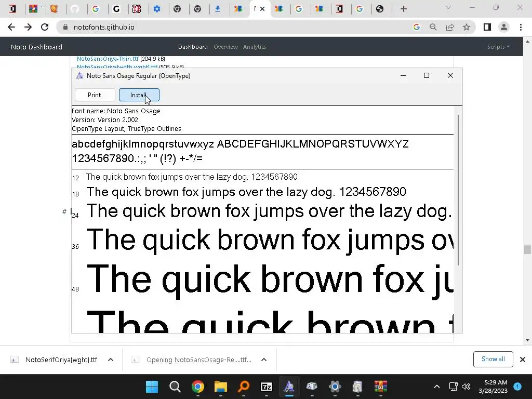Go forward with the browser forward arrow
The image size is (532, 399).
click(x=28, y=27)
